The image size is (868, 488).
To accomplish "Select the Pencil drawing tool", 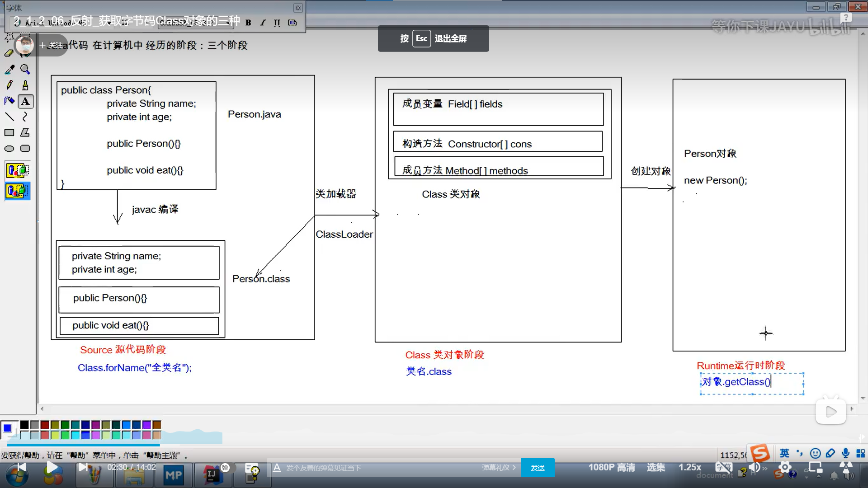I will point(9,85).
